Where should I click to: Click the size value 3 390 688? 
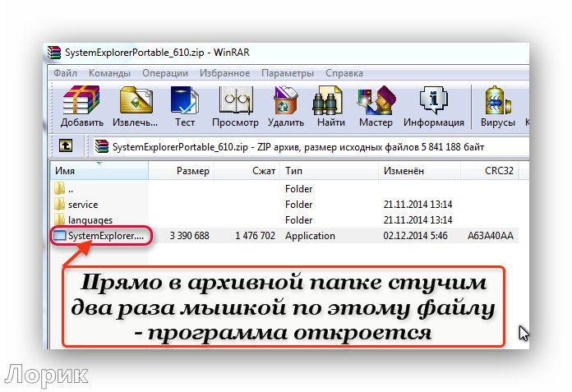click(189, 236)
